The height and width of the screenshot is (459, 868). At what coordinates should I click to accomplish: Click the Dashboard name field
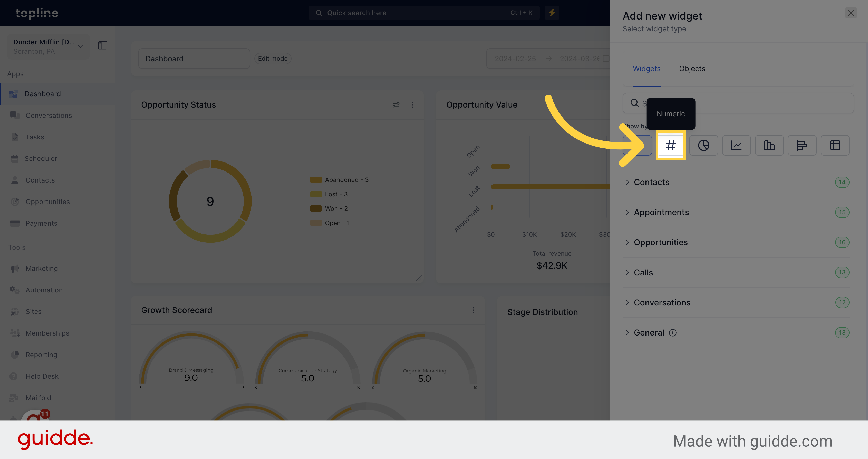point(194,59)
